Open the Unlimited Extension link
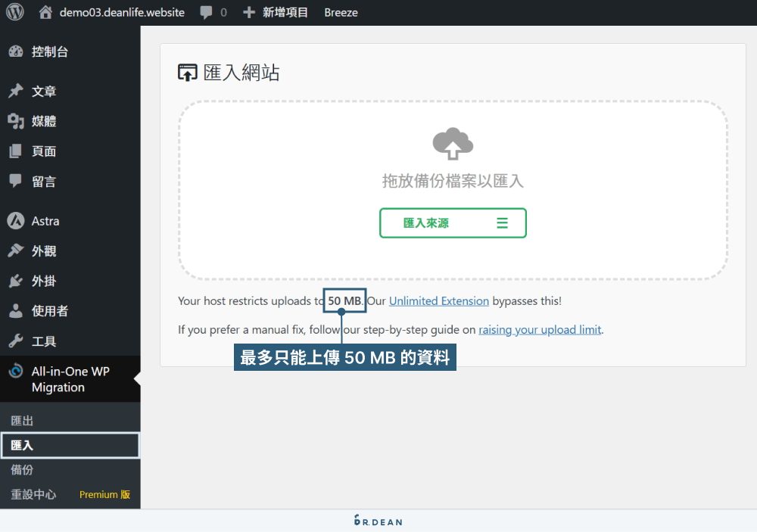 439,300
